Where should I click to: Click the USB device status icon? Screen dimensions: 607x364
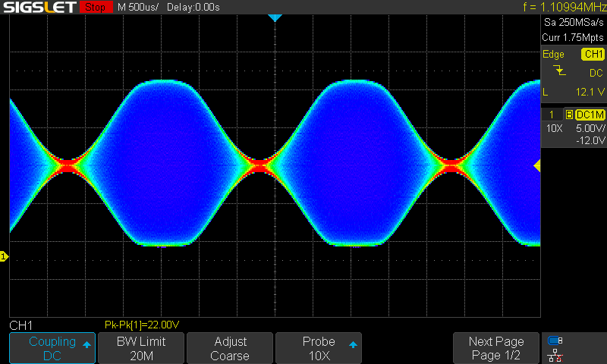pos(555,340)
